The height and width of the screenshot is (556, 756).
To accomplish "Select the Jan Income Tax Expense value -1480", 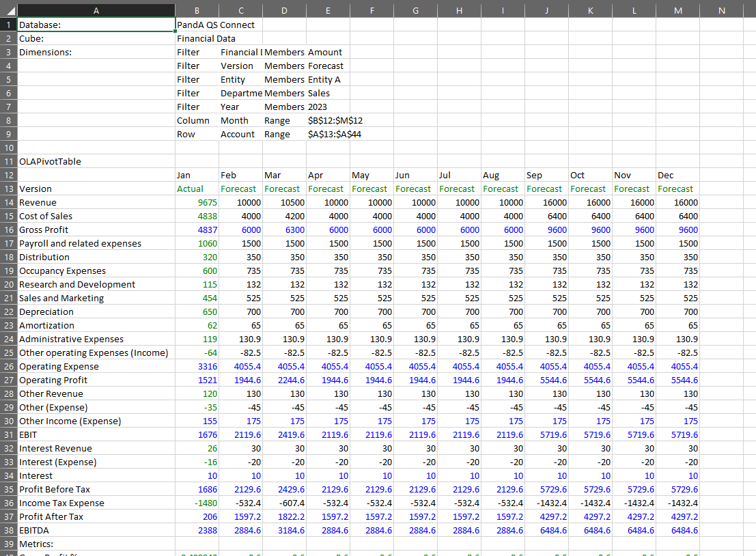I will click(205, 503).
